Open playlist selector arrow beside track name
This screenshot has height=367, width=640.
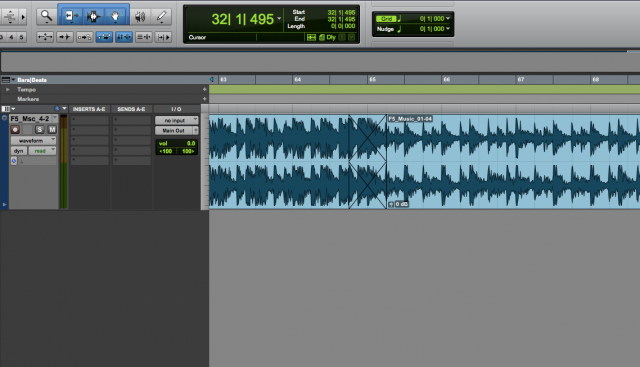coord(55,119)
